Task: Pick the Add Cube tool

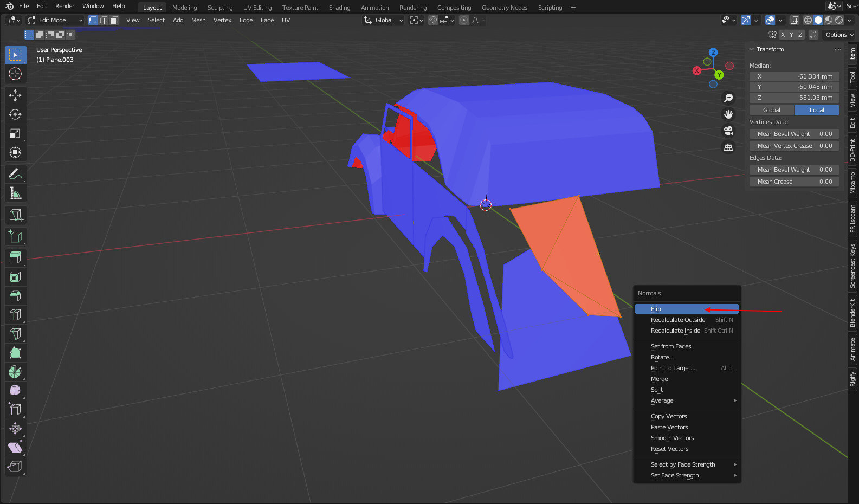Action: (15, 236)
